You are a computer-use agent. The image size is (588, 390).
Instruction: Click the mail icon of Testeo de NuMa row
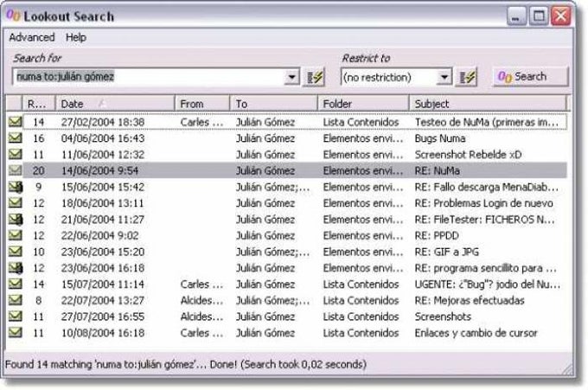(x=15, y=122)
